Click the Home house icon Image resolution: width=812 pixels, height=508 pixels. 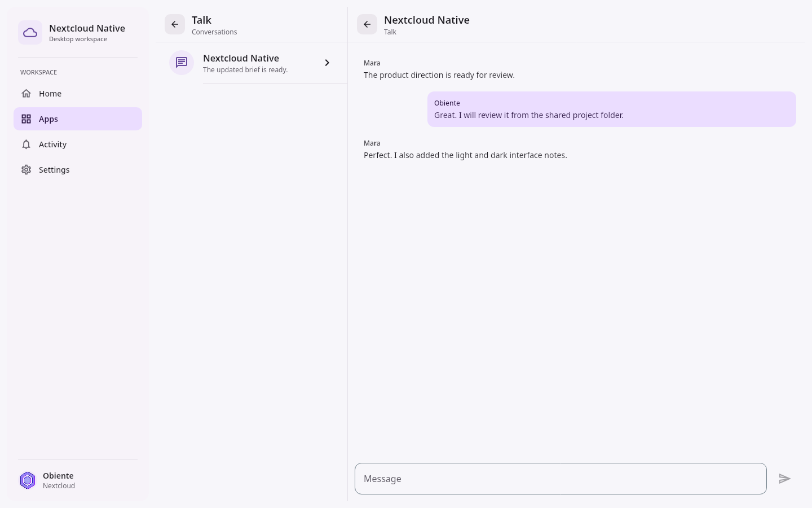pos(26,94)
